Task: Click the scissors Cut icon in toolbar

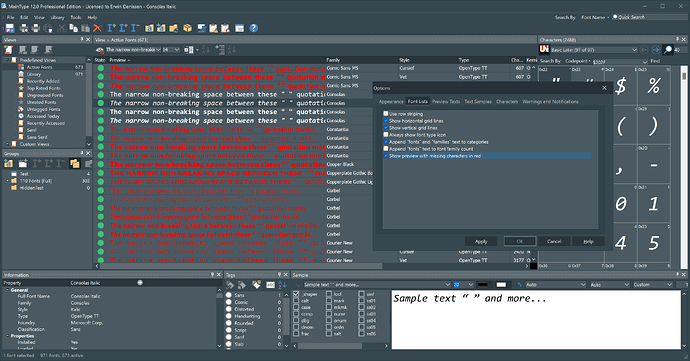Action: [62, 28]
